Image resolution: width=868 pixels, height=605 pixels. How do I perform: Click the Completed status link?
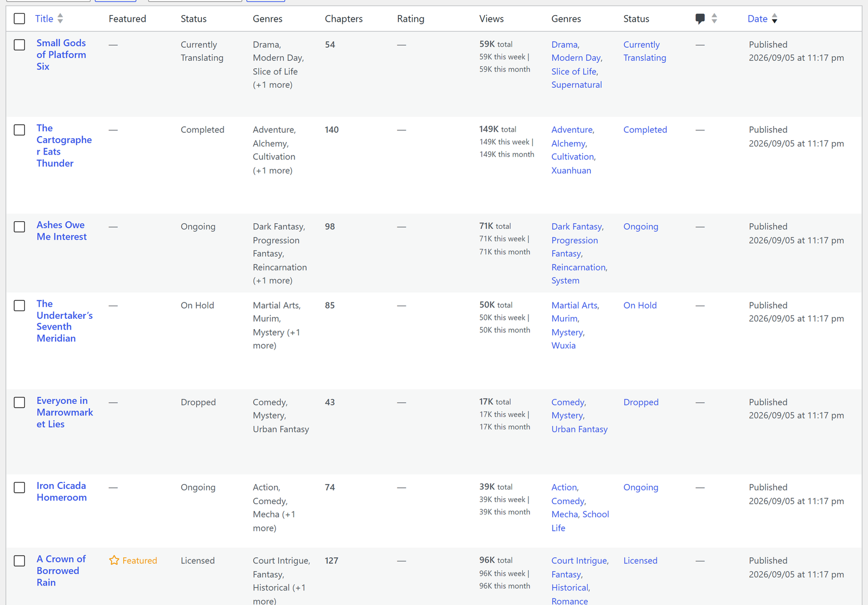pos(645,130)
